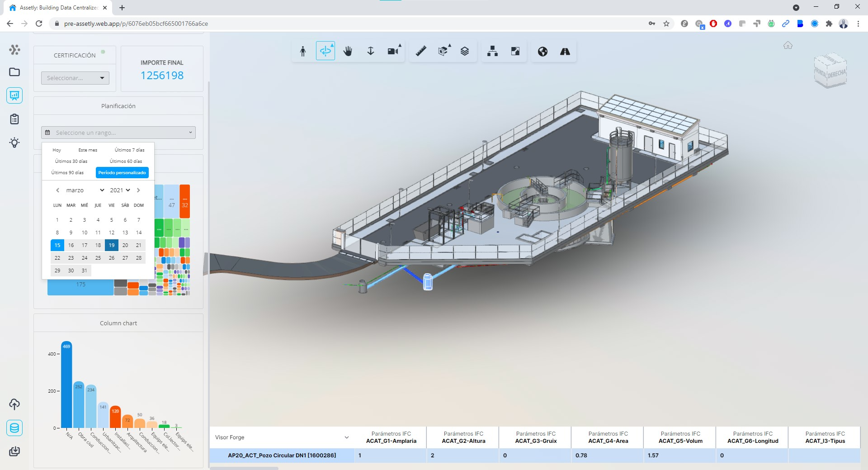Click the lightbulb icon in sidebar
Screen dimensions: 868x470
[14, 143]
